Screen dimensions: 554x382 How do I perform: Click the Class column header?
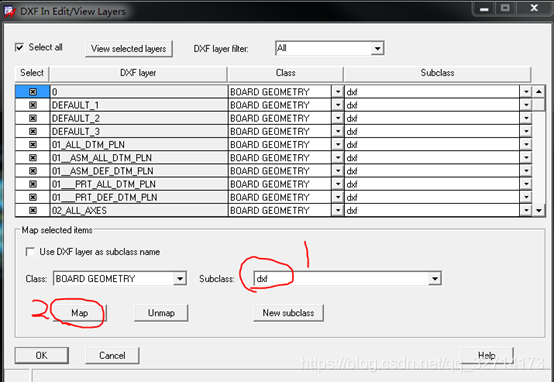(x=285, y=73)
